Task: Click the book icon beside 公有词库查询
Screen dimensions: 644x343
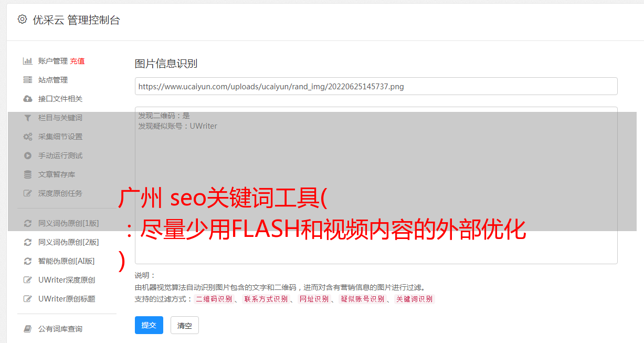Action: coord(28,329)
